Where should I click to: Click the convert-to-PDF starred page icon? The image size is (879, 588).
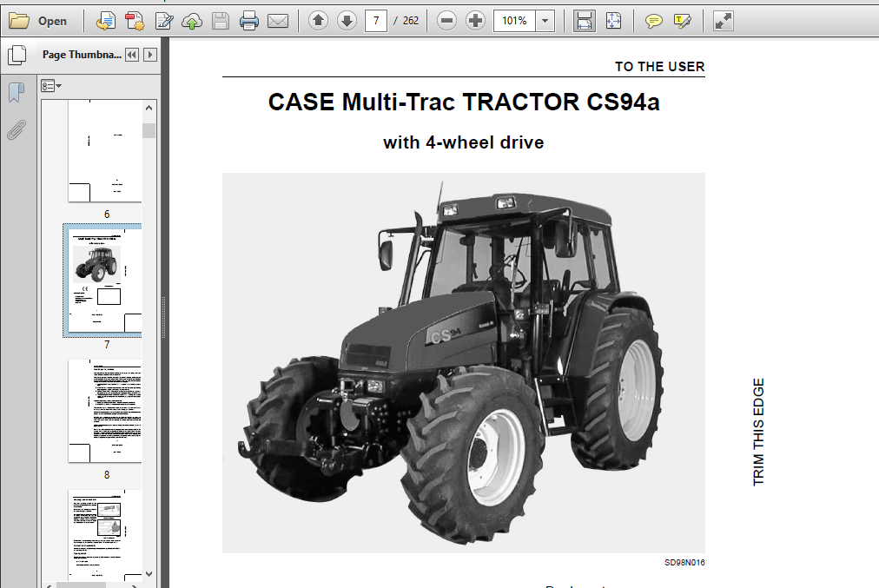[x=134, y=22]
